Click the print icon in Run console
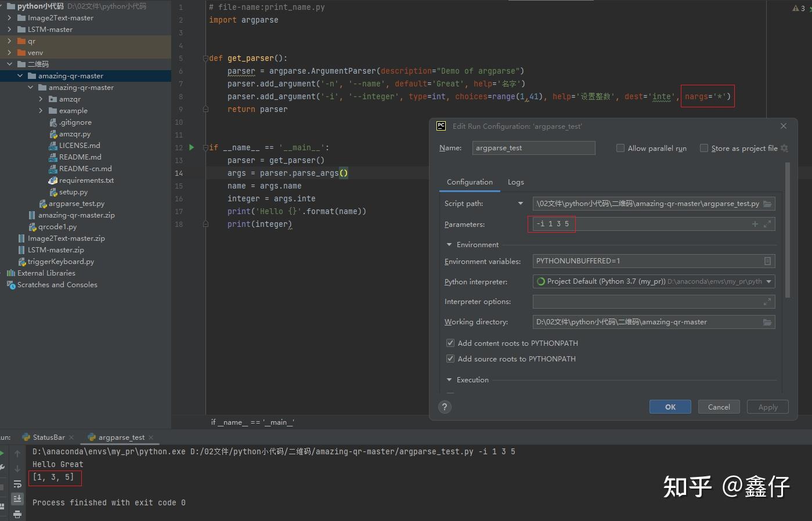Screen dimensions: 812x521 click(17, 514)
